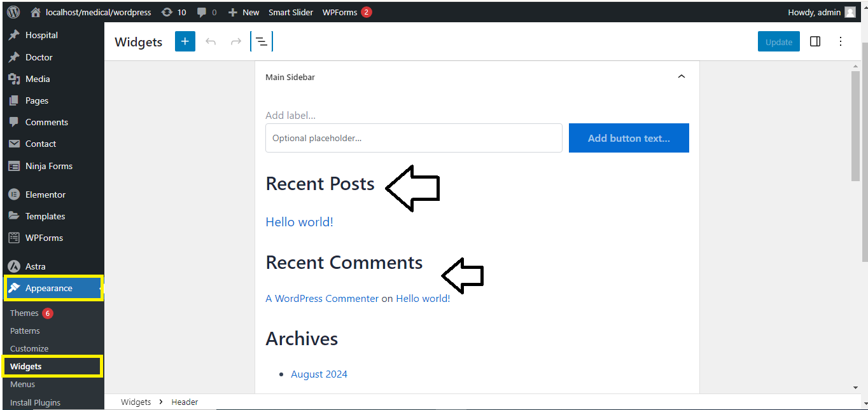This screenshot has width=868, height=410.
Task: Click the search Optional placeholder field
Action: pyautogui.click(x=414, y=138)
